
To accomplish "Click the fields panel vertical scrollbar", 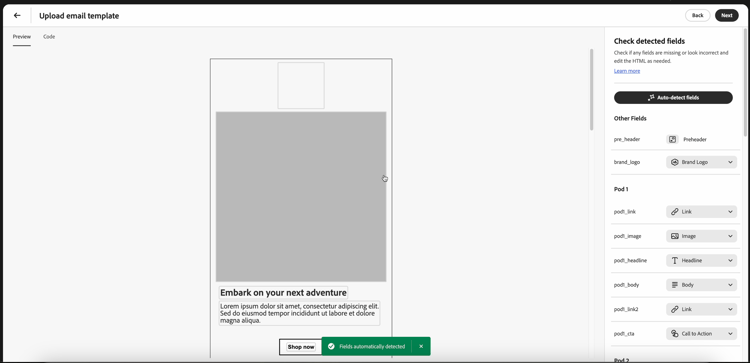I will [745, 81].
